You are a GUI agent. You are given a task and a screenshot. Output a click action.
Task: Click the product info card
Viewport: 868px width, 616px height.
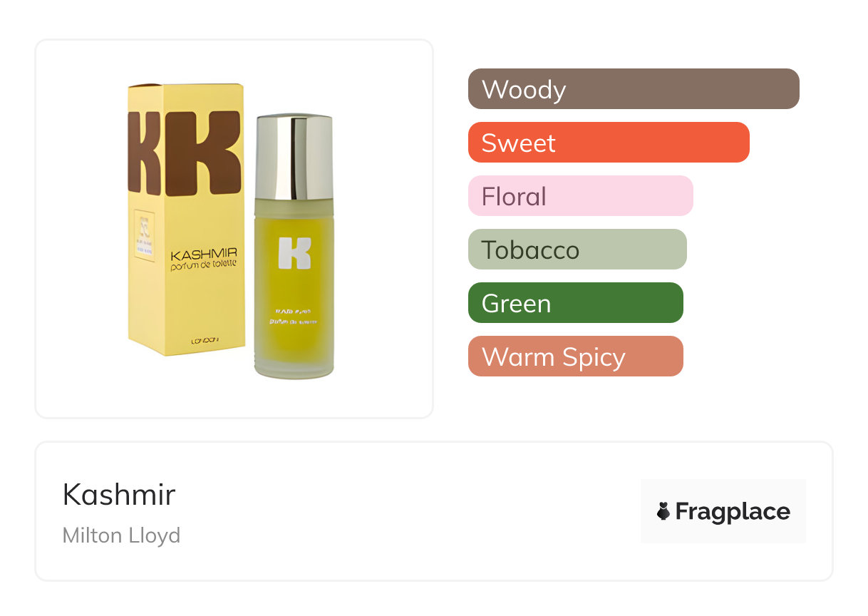pyautogui.click(x=434, y=511)
